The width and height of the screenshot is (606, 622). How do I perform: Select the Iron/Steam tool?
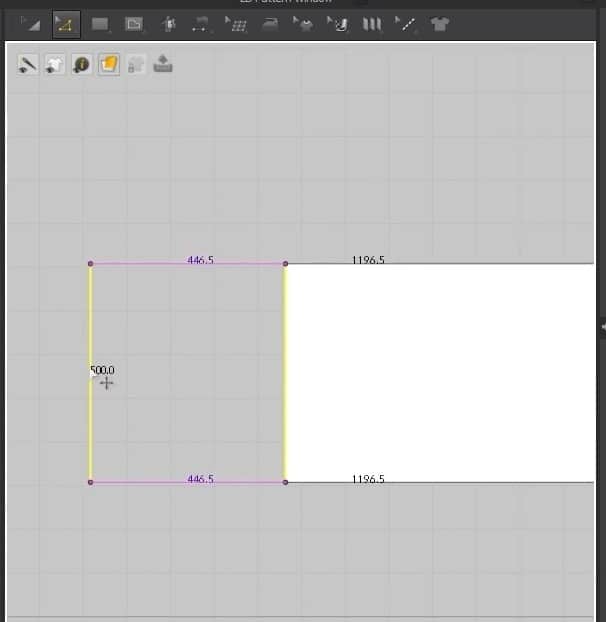[270, 24]
